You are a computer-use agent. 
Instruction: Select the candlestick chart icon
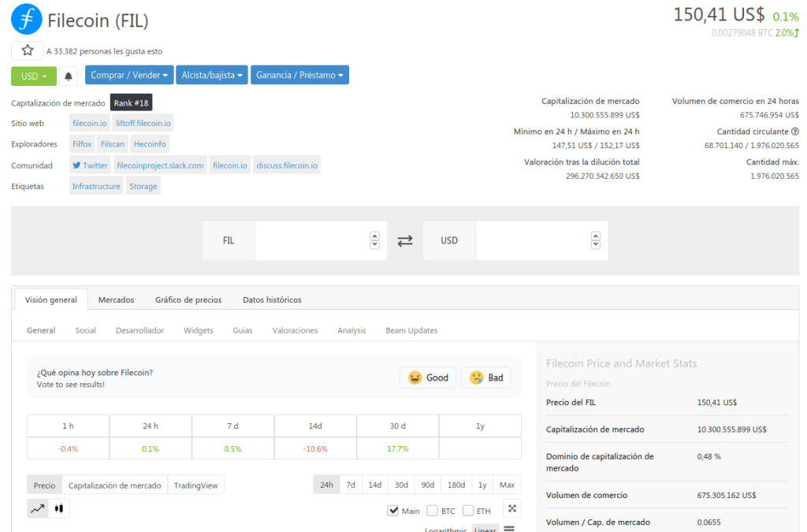59,509
